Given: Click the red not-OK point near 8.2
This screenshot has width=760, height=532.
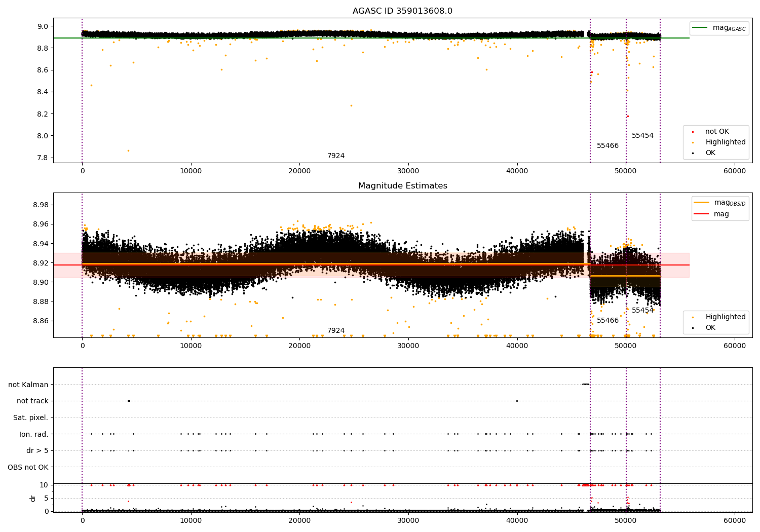Looking at the screenshot, I should [628, 116].
